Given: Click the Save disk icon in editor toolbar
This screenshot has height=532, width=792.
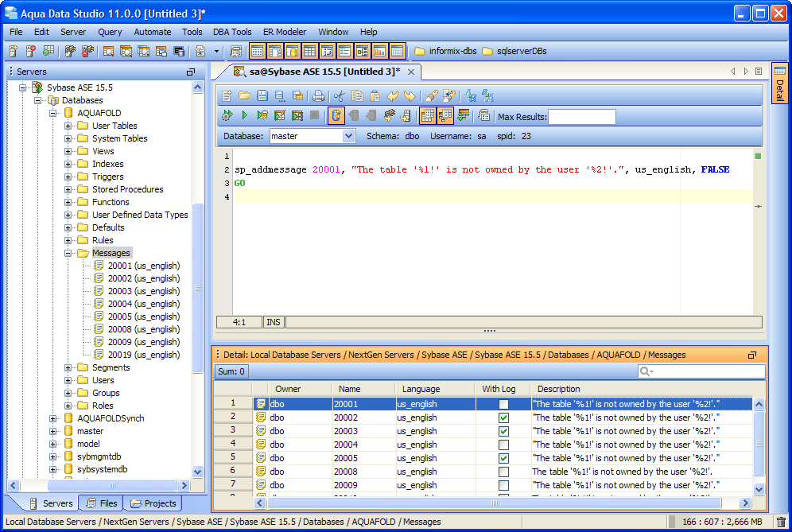Looking at the screenshot, I should point(262,95).
